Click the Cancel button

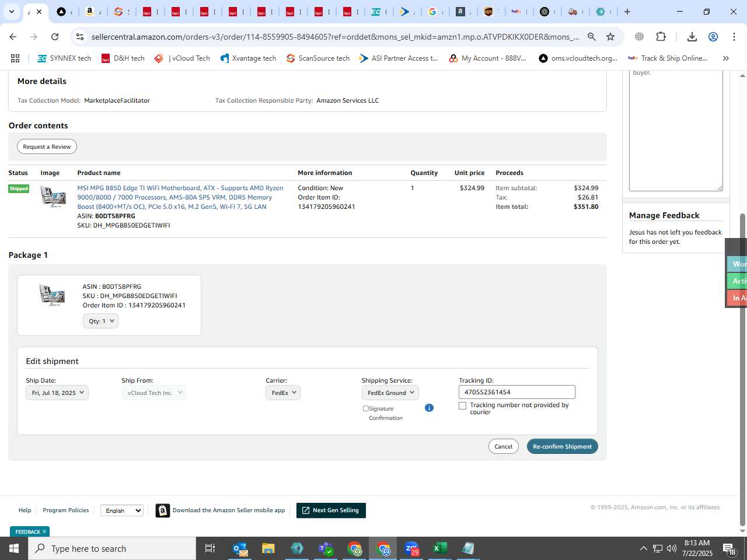click(x=504, y=446)
